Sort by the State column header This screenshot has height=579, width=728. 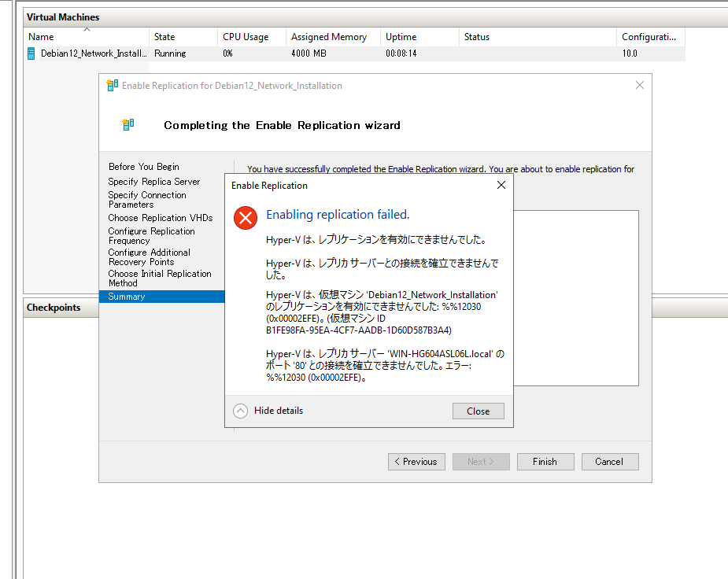183,37
